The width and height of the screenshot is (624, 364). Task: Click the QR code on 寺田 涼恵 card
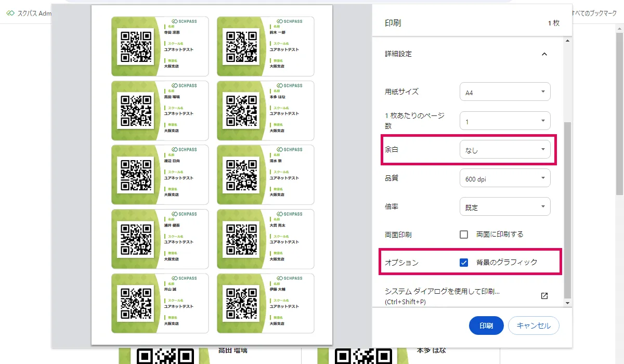[x=136, y=46]
